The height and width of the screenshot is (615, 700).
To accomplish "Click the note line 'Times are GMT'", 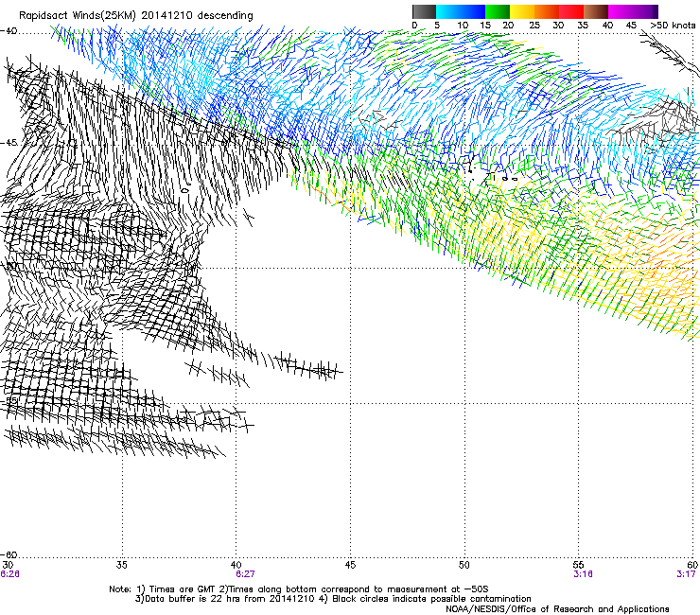I will pyautogui.click(x=183, y=589).
